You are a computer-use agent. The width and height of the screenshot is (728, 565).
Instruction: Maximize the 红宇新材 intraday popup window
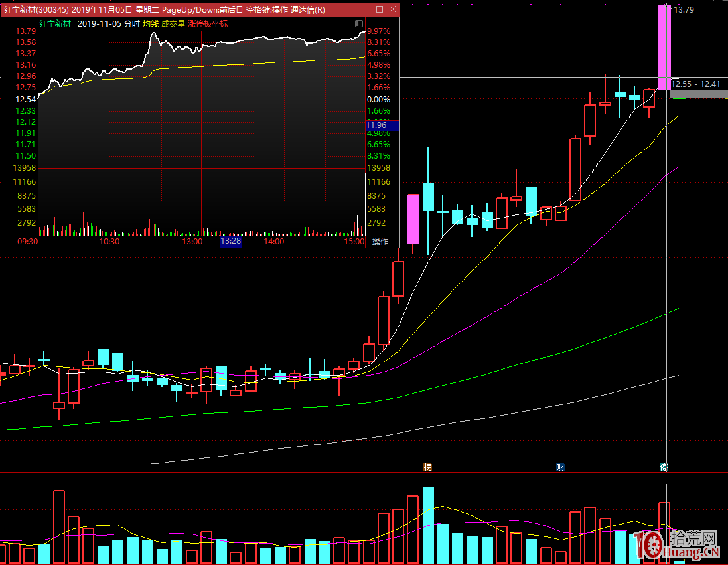coord(380,9)
